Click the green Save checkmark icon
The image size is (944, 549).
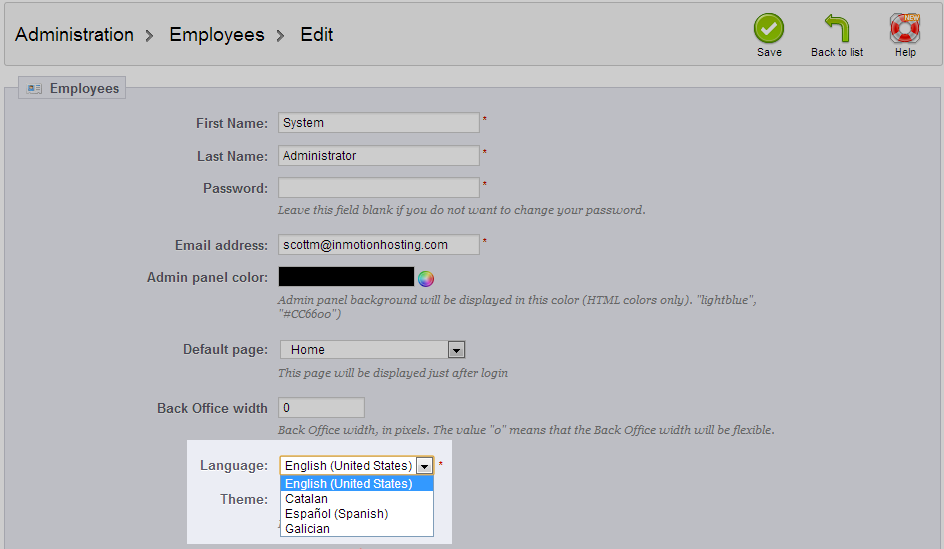point(768,28)
